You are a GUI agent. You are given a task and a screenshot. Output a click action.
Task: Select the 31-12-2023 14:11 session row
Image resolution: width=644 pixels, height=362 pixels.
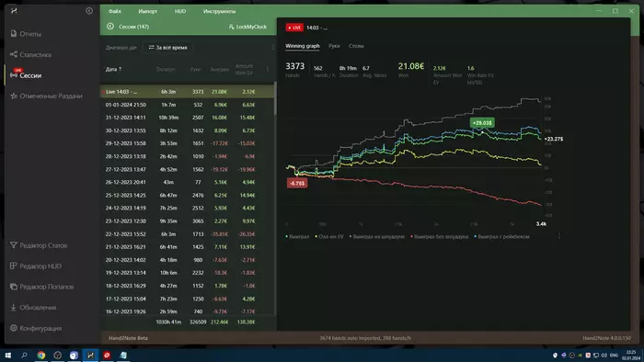(x=187, y=118)
